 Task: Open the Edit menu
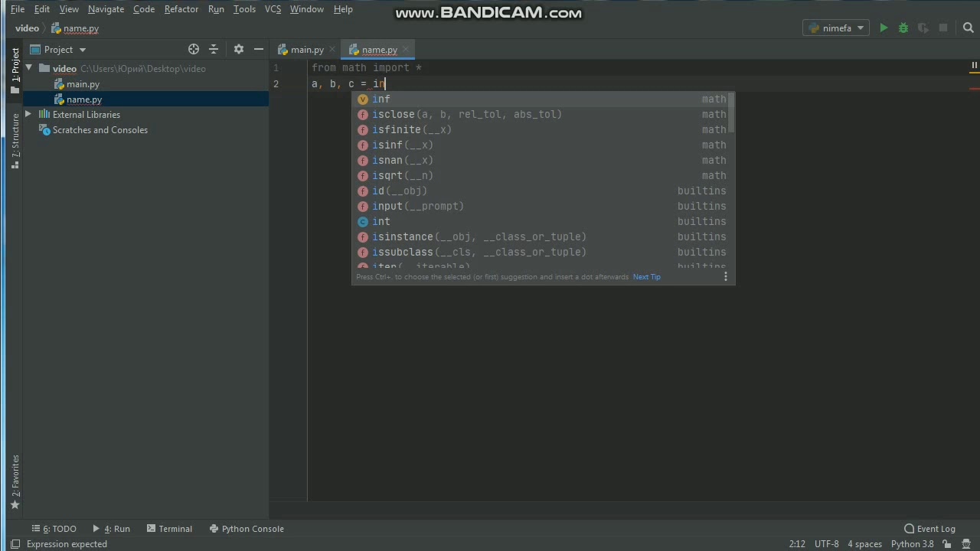42,9
